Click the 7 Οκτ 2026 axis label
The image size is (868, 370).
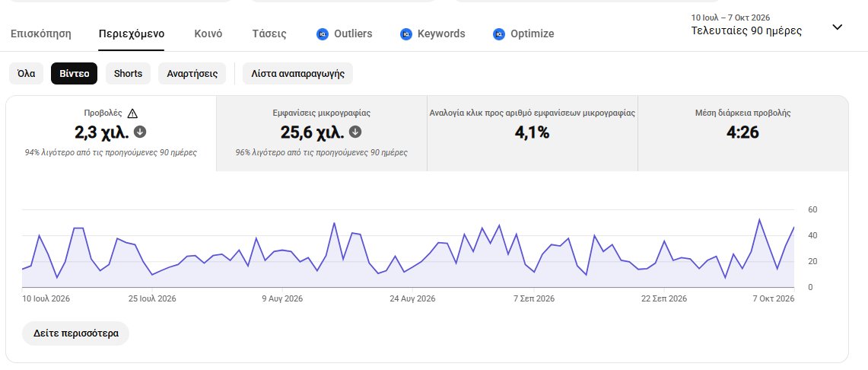tap(774, 298)
